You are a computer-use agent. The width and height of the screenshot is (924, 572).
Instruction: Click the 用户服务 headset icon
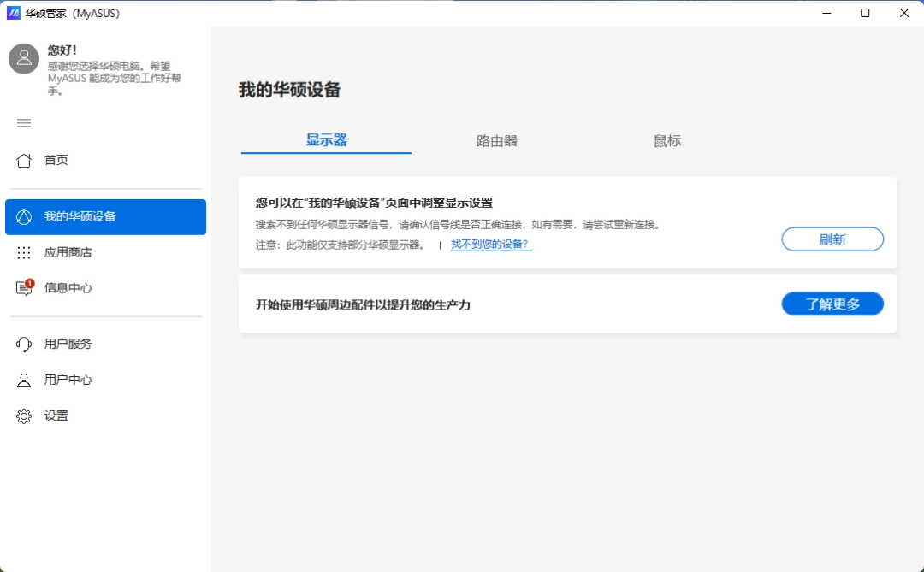click(x=23, y=344)
